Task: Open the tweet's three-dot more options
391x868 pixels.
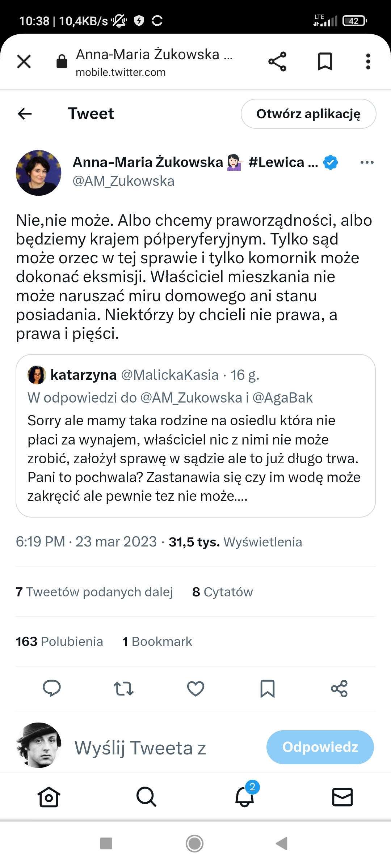Action: point(367,162)
